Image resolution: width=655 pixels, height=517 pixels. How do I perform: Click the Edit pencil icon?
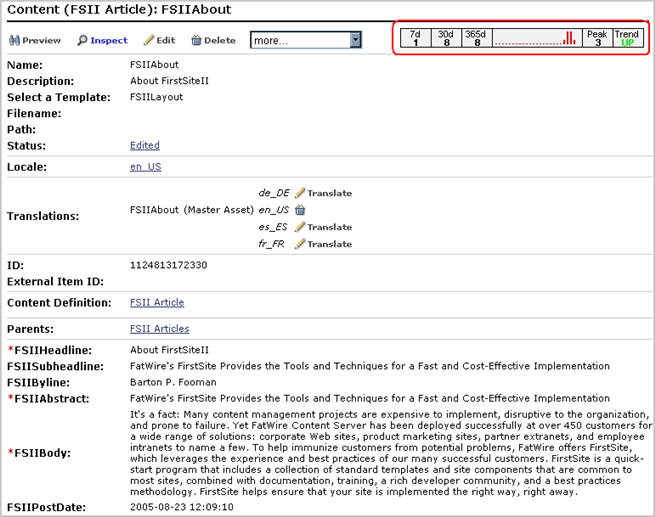(x=148, y=40)
